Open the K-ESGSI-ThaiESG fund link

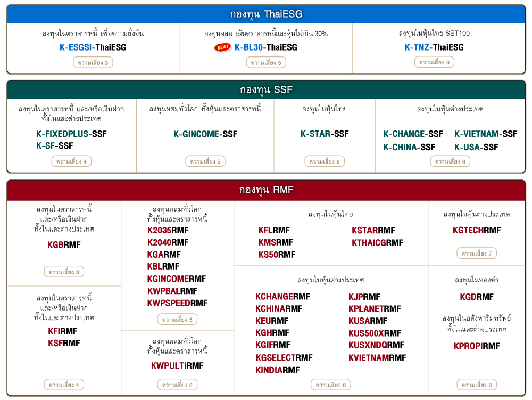coord(93,47)
